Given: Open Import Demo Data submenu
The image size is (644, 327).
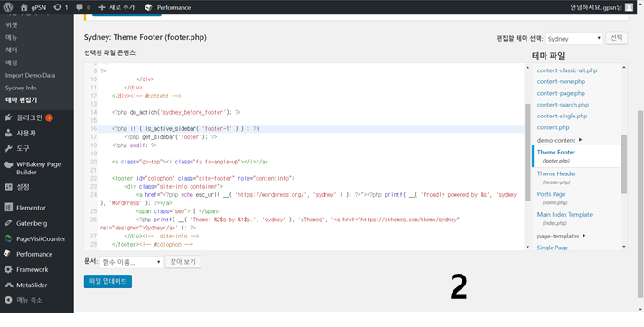Looking at the screenshot, I should tap(30, 75).
